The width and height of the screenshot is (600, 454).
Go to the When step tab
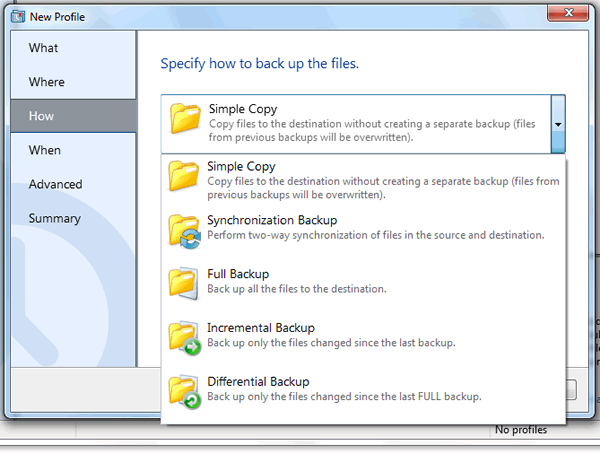[x=45, y=150]
